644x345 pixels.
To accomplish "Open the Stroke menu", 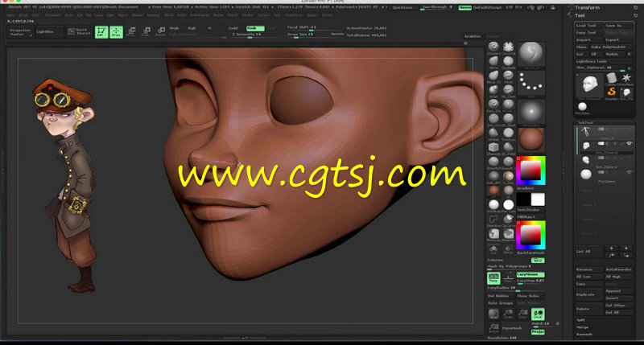I will coord(247,15).
